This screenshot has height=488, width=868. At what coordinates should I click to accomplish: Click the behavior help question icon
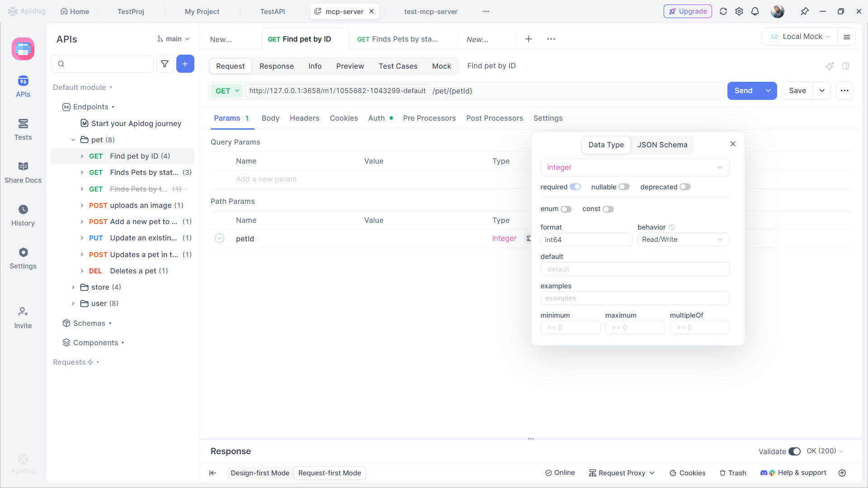[671, 227]
